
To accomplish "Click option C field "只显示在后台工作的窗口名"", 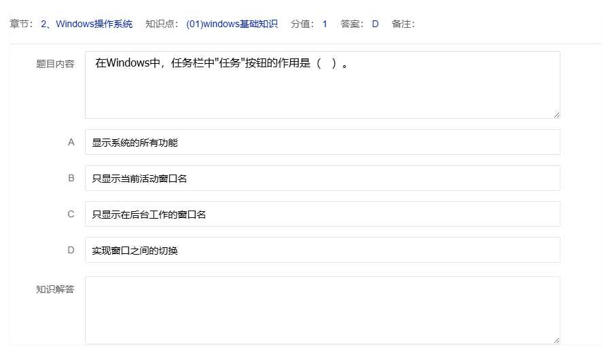I will click(322, 215).
